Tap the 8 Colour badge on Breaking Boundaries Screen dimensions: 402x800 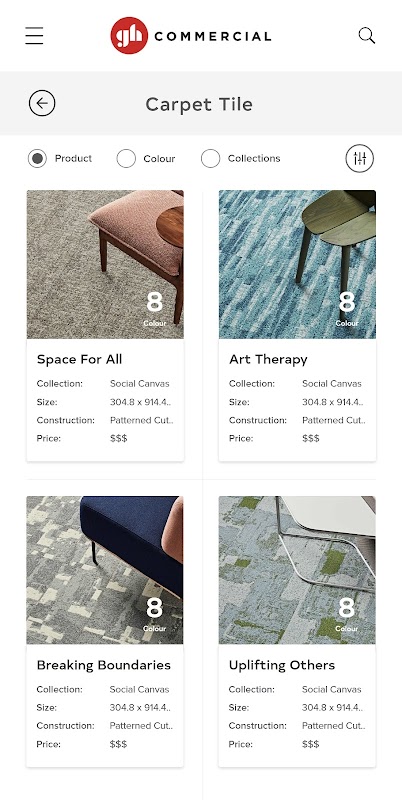pyautogui.click(x=155, y=614)
